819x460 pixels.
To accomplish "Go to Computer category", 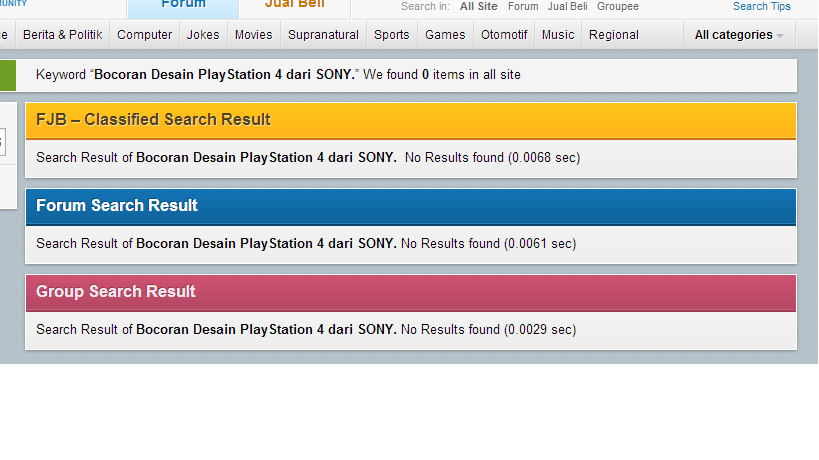I will (x=145, y=35).
